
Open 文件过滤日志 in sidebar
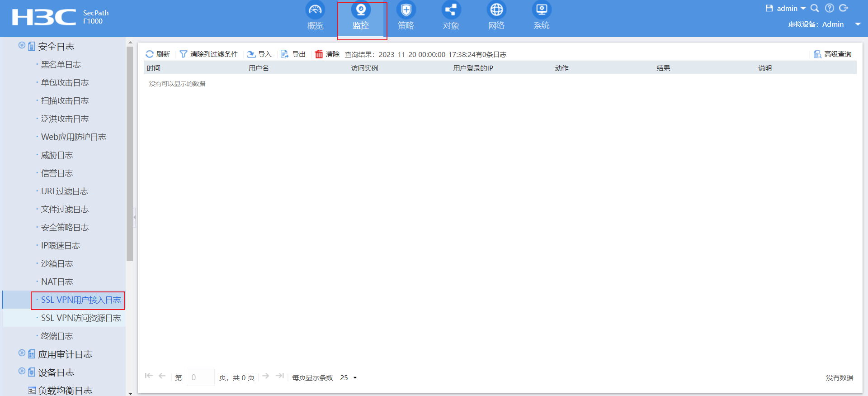point(65,210)
